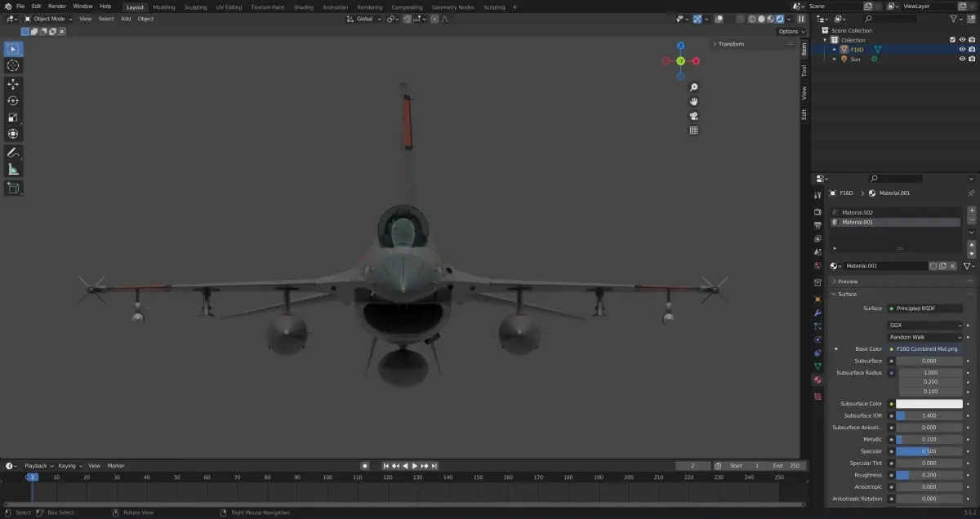The height and width of the screenshot is (519, 980).
Task: Open the Item tab in the sidebar
Action: (804, 50)
